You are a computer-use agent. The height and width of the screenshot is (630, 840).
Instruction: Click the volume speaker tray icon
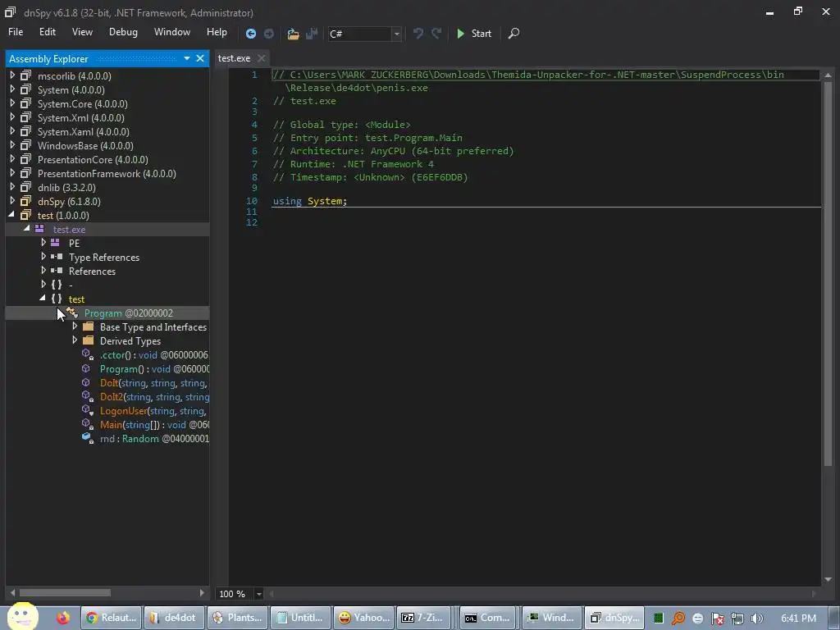pyautogui.click(x=756, y=618)
